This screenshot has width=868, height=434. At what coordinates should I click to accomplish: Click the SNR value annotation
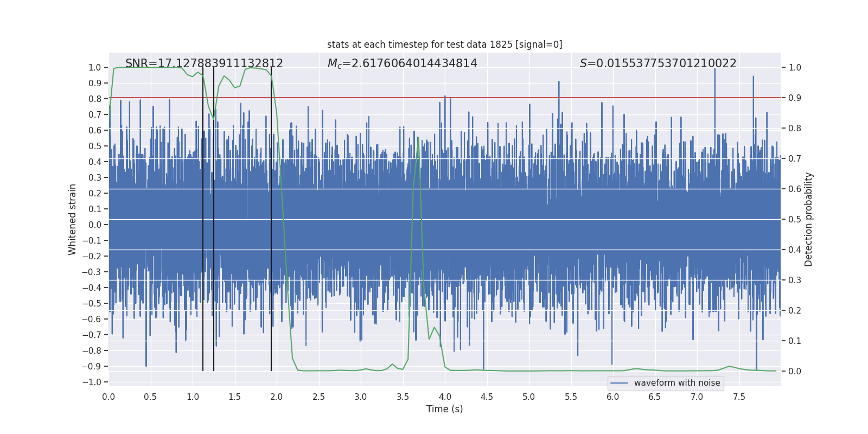pyautogui.click(x=204, y=63)
